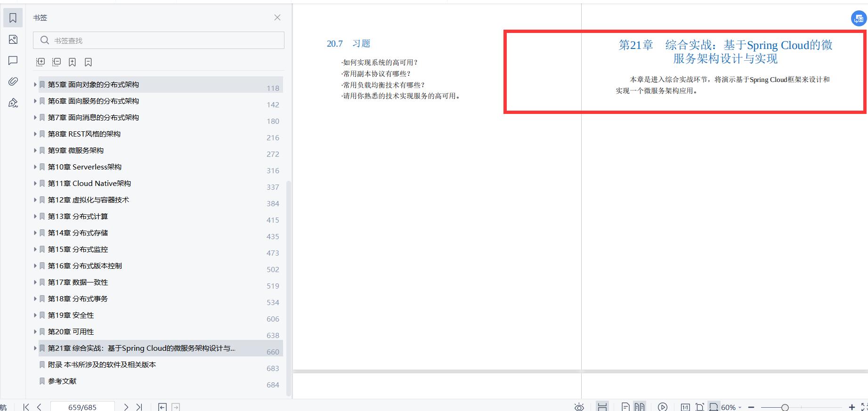Add a new bookmark icon

click(72, 62)
